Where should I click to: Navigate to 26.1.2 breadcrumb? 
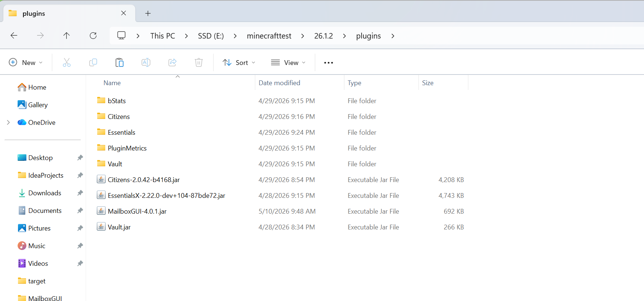(323, 36)
